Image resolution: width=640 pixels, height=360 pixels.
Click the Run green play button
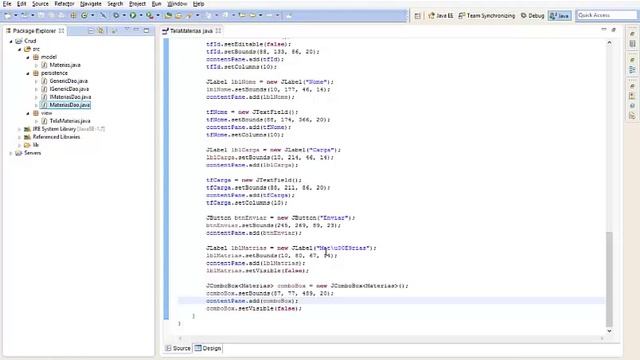133,16
